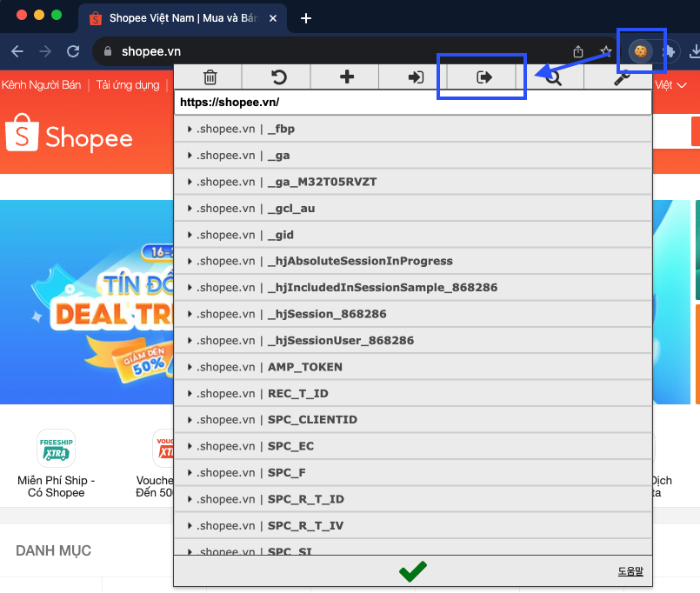Close the Shopee Việt Nam tab
Image resolution: width=700 pixels, height=593 pixels.
coord(273,18)
